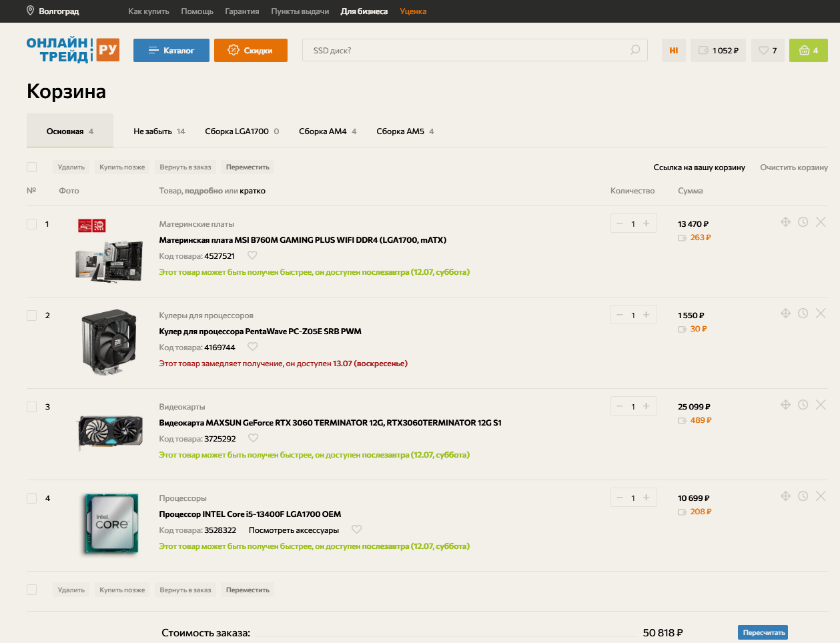This screenshot has height=643, width=840.
Task: Click Посмотреть аксессуары for the processor
Action: pos(294,530)
